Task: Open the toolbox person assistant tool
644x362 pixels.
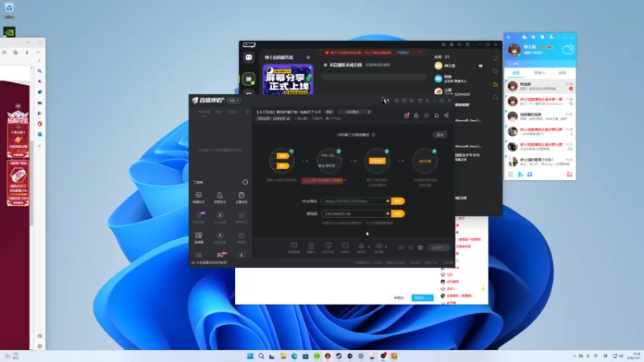Action: [220, 195]
